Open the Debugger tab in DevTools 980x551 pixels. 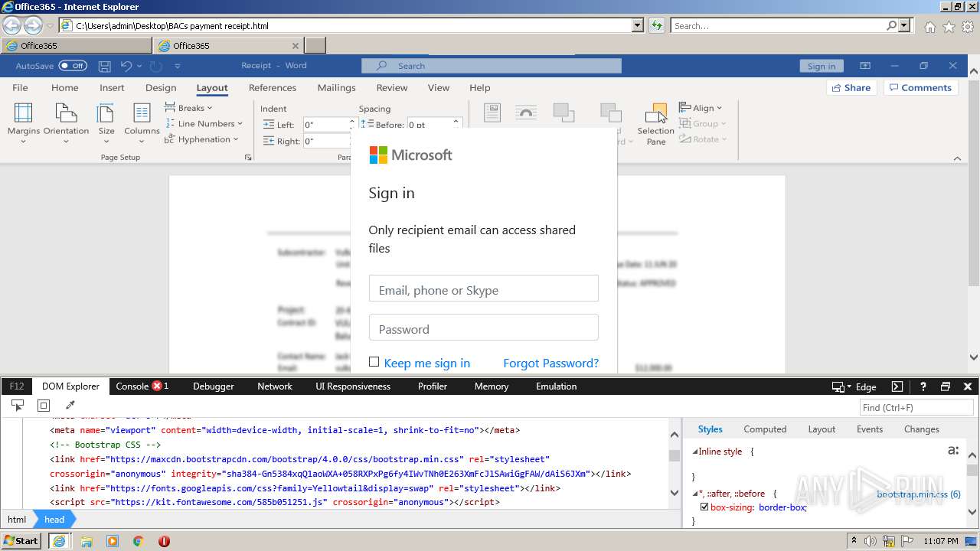point(213,386)
